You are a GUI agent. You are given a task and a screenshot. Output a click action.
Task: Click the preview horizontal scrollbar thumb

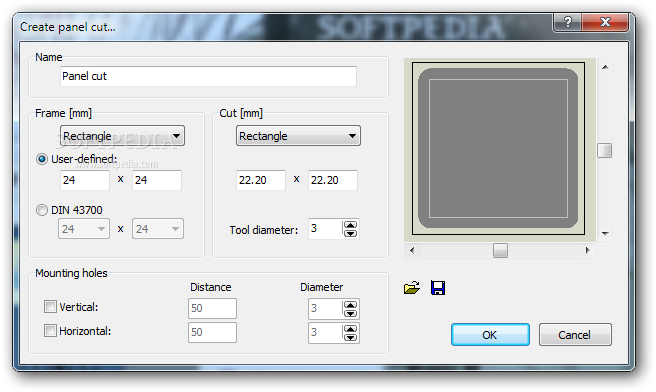[500, 251]
